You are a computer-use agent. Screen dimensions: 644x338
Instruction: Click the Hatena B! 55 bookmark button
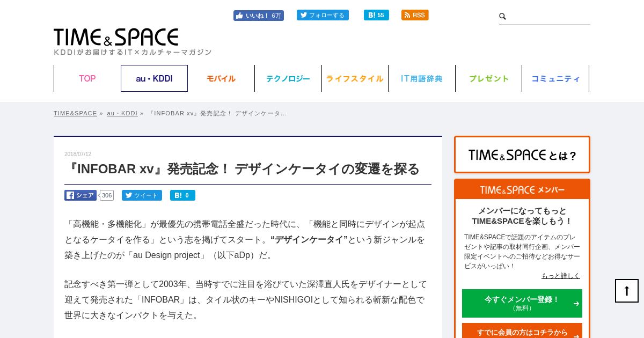376,15
